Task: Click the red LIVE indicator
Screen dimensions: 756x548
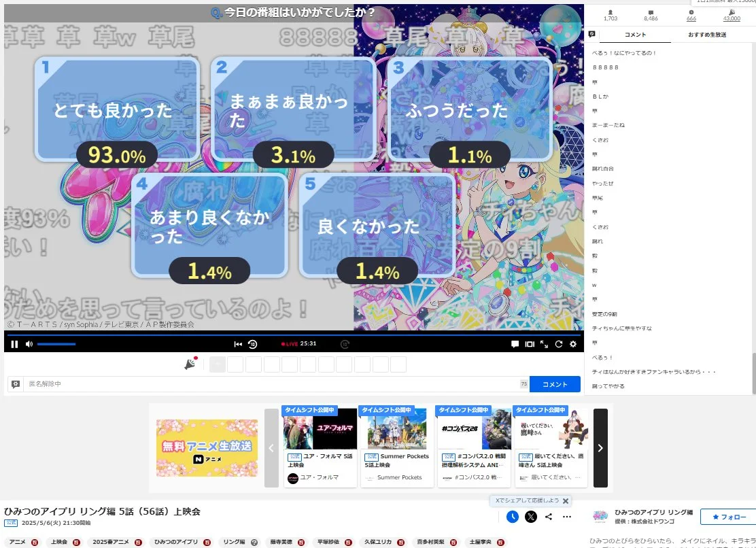Action: coord(290,344)
